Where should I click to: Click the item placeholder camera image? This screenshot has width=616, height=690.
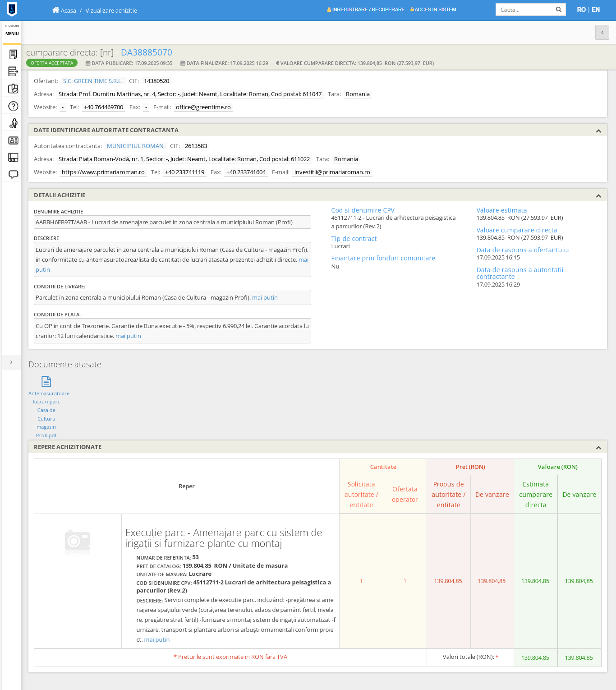click(78, 541)
